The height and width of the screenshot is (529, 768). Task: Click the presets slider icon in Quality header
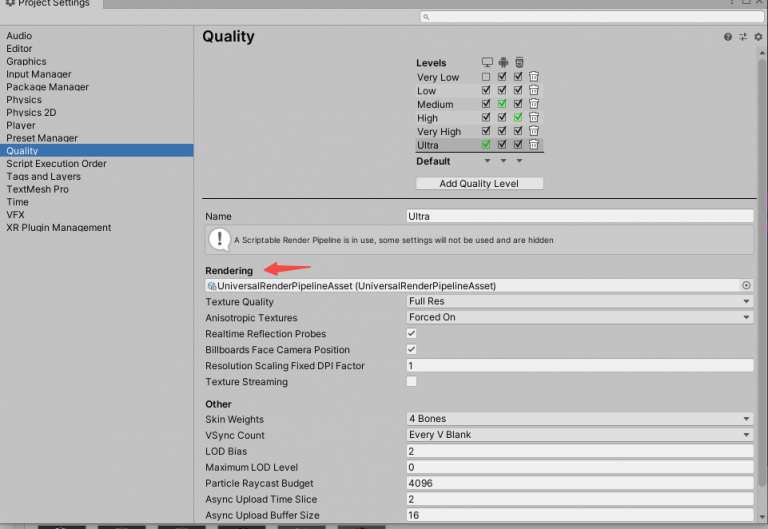click(743, 37)
